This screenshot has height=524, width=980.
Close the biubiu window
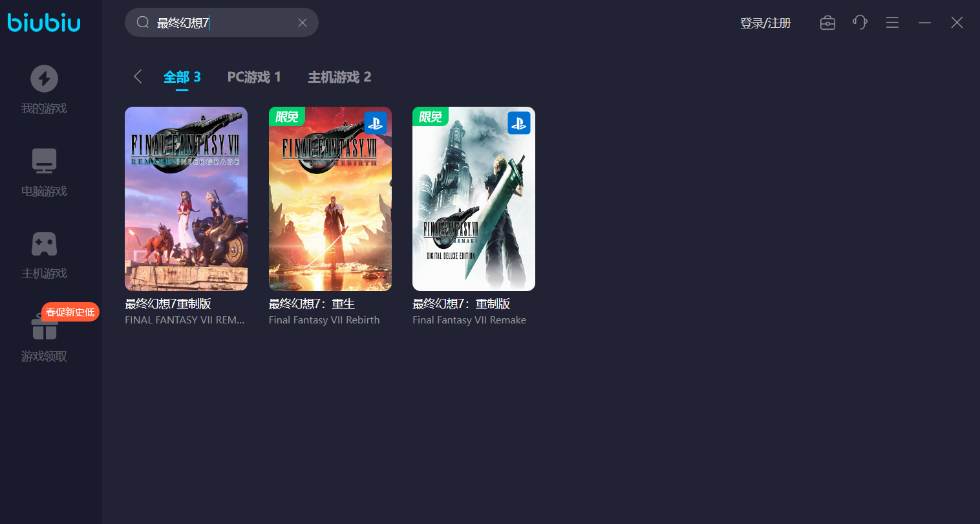(957, 23)
